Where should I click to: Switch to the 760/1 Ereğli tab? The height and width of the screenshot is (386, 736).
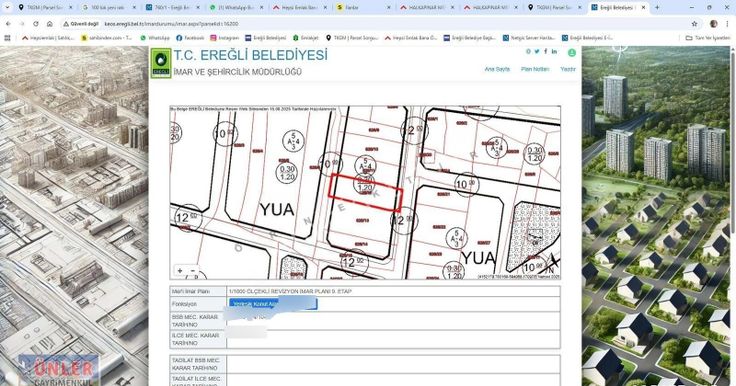coord(173,8)
